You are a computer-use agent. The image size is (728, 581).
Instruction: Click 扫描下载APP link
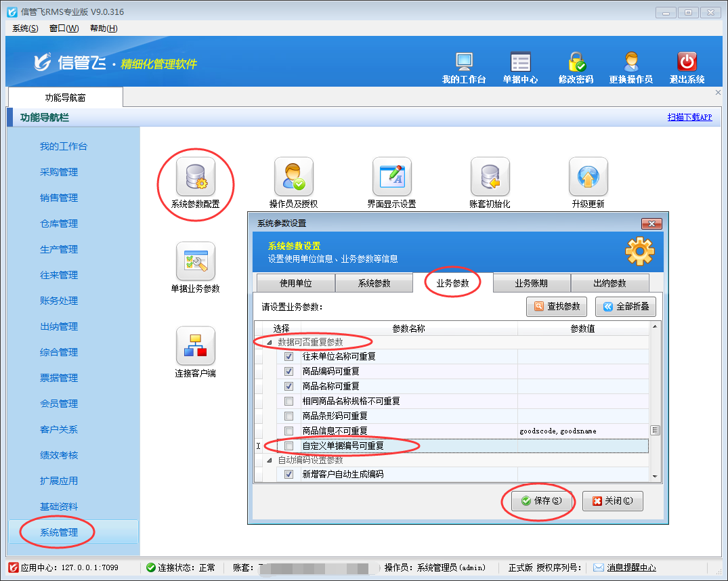pos(689,117)
